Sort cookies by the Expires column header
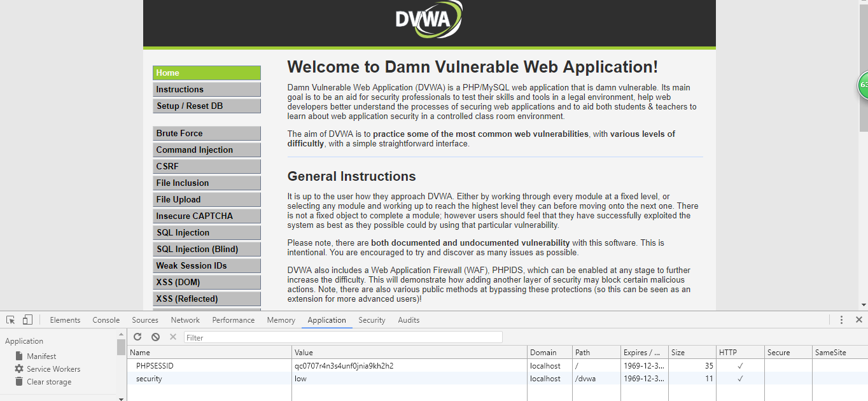Screen dimensions: 868x401 (645, 352)
